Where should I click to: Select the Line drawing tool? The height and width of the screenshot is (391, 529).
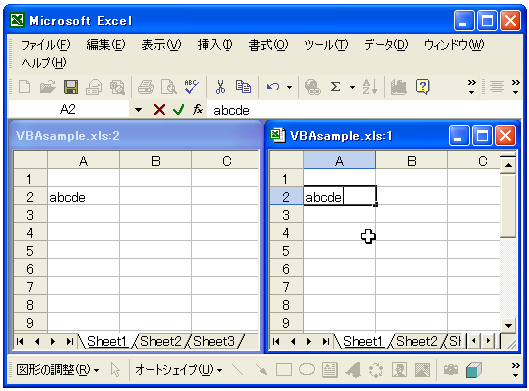coord(238,370)
